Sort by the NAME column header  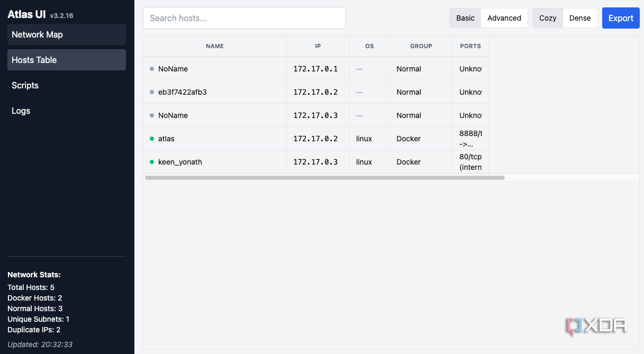215,46
